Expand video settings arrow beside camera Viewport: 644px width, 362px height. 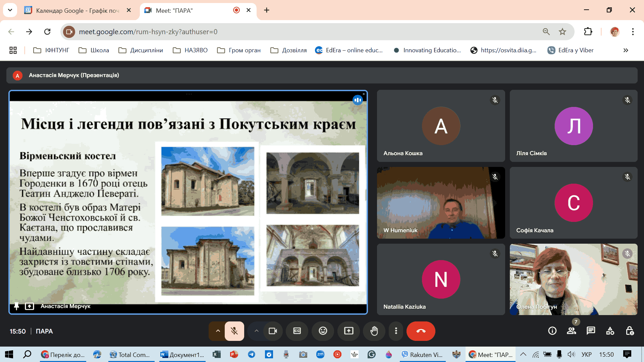tap(256, 331)
